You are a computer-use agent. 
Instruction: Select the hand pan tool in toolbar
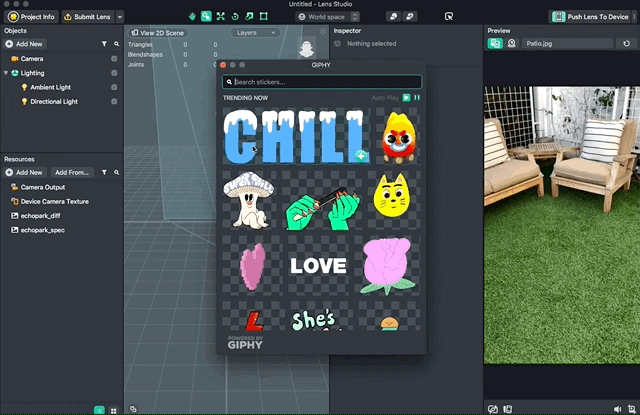pos(192,16)
